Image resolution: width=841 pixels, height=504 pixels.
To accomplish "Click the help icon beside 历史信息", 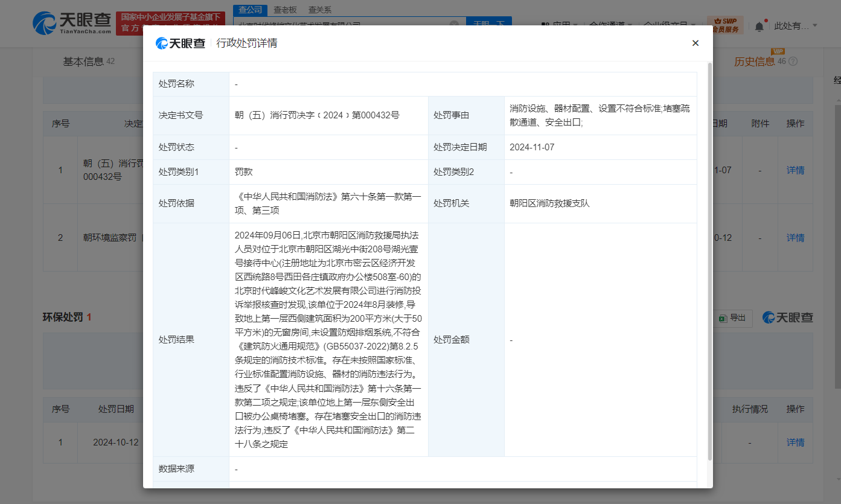I will [793, 62].
